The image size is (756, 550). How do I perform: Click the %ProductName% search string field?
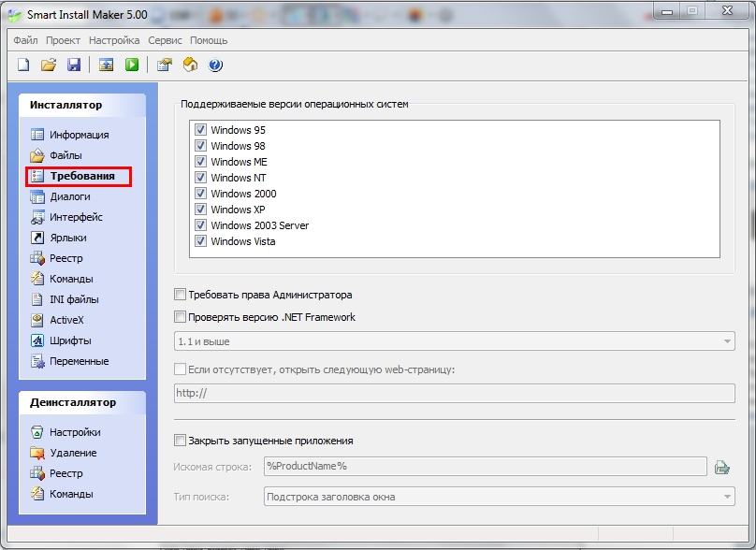485,466
